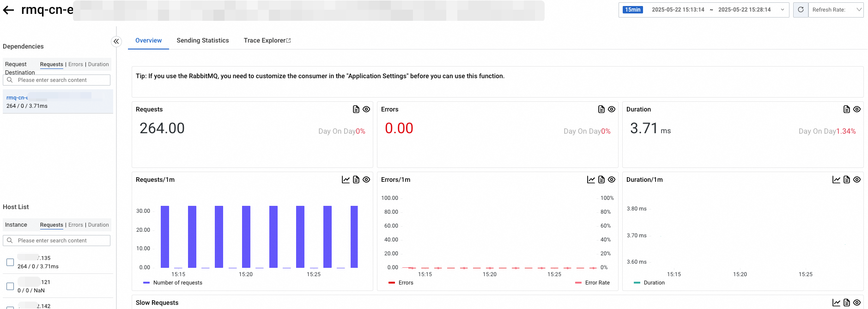Open Requests/1m chart trend icon
Viewport: 868px width, 309px height.
pos(346,179)
